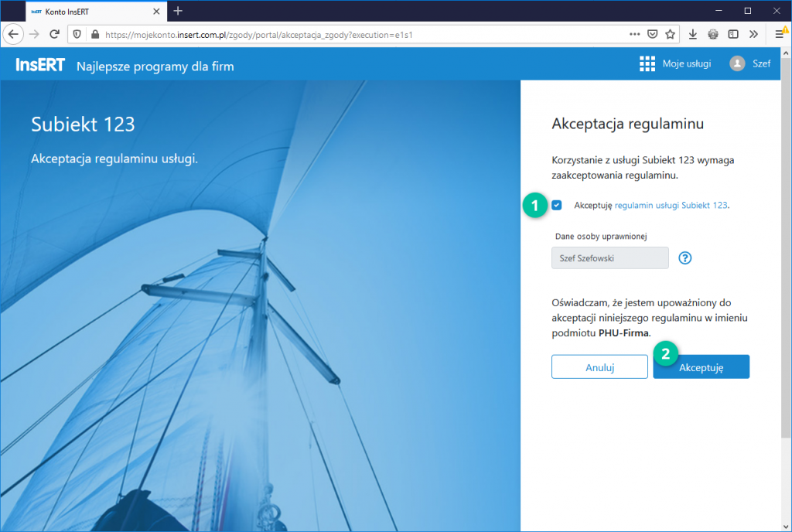Maximize the browser window
This screenshot has width=792, height=532.
[748, 11]
